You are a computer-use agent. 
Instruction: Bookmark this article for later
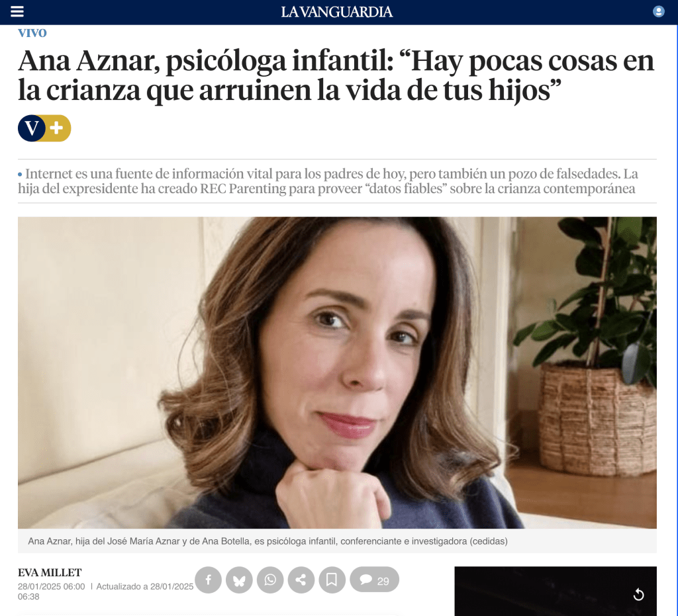pos(332,580)
